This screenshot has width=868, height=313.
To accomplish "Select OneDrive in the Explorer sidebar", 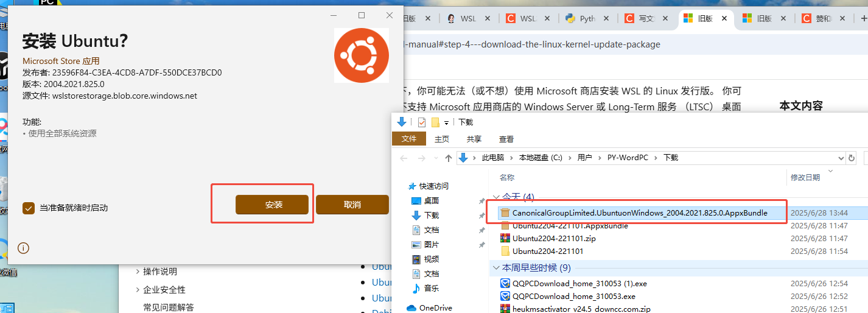I will (435, 308).
